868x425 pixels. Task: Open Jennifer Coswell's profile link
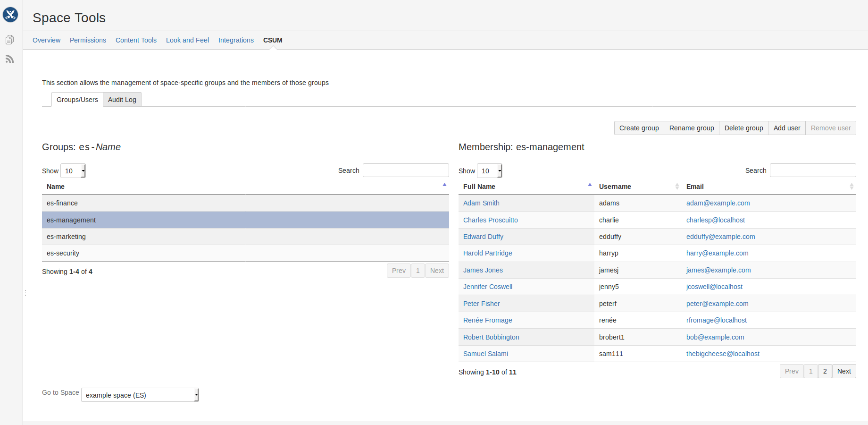point(488,287)
